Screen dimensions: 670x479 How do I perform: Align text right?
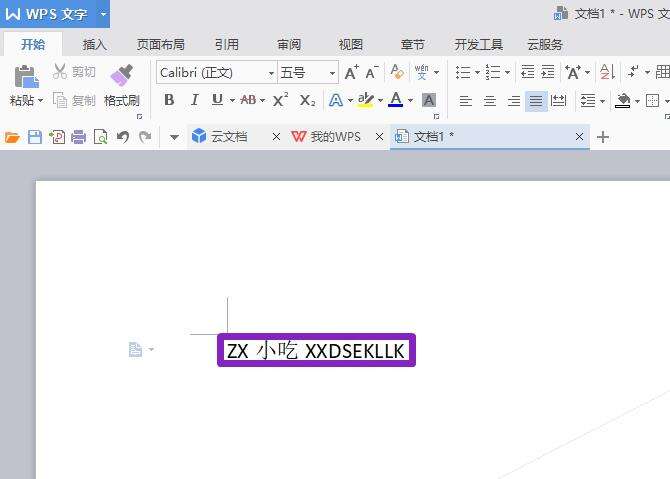[514, 101]
